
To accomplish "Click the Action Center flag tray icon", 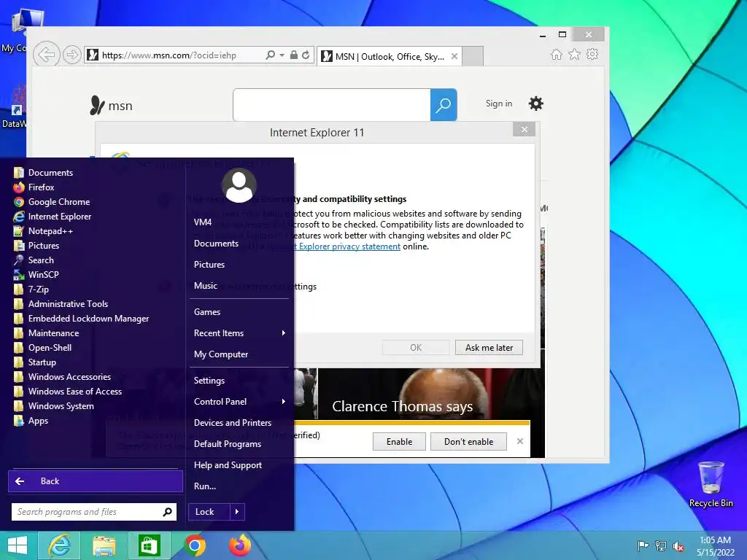I will pyautogui.click(x=643, y=546).
